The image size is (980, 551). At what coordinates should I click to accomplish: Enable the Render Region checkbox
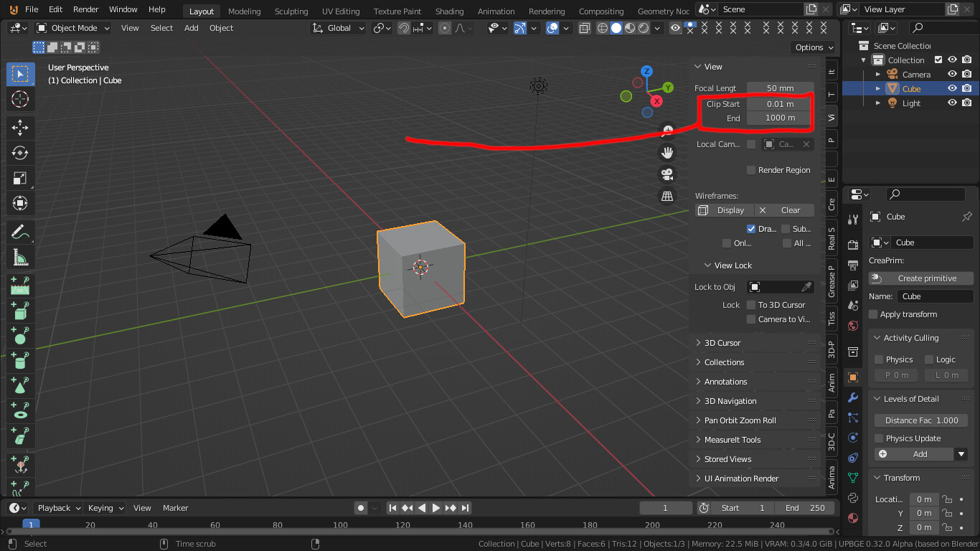(x=751, y=170)
